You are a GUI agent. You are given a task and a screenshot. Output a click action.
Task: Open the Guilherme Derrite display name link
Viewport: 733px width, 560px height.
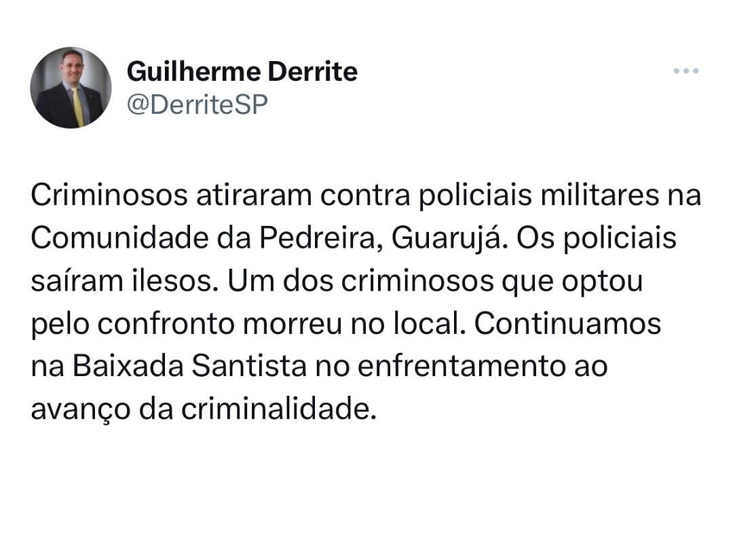point(242,71)
